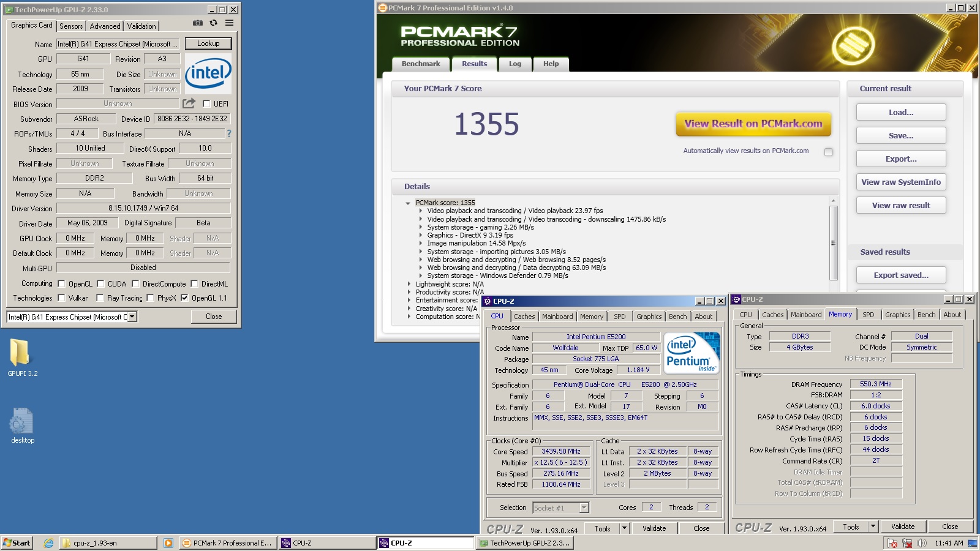The height and width of the screenshot is (551, 980).
Task: Expand the Lightweight score node
Action: pyautogui.click(x=409, y=284)
